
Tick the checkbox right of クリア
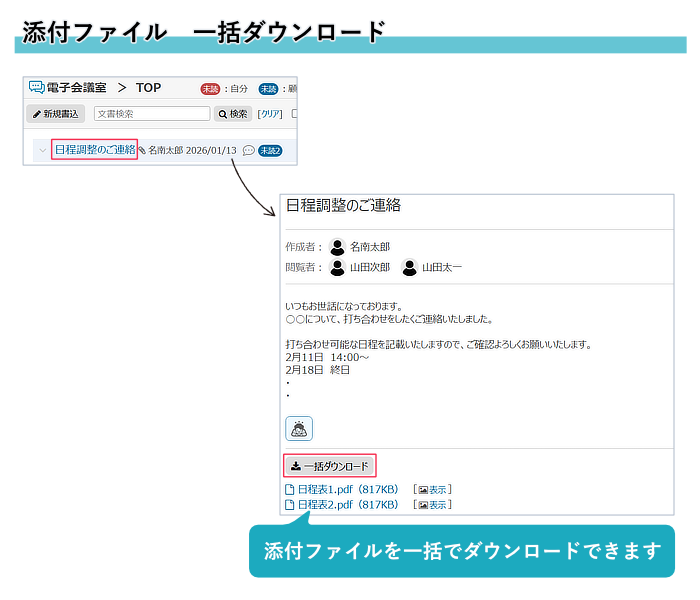click(294, 114)
